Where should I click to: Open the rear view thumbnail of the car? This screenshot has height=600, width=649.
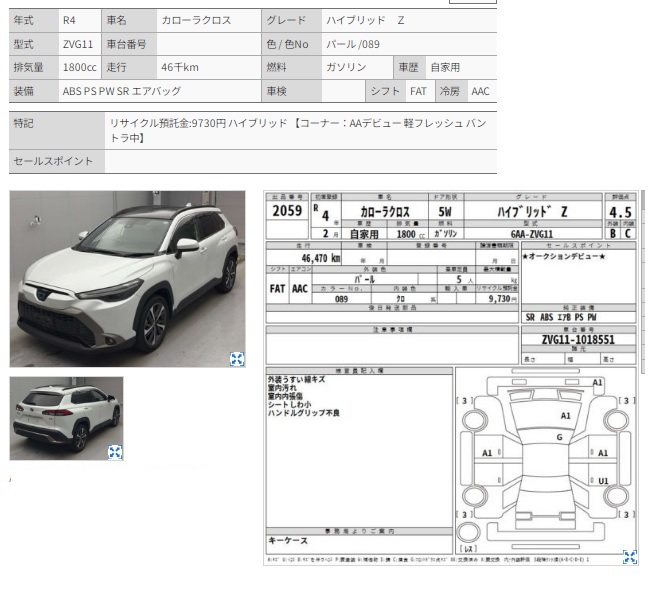66,418
